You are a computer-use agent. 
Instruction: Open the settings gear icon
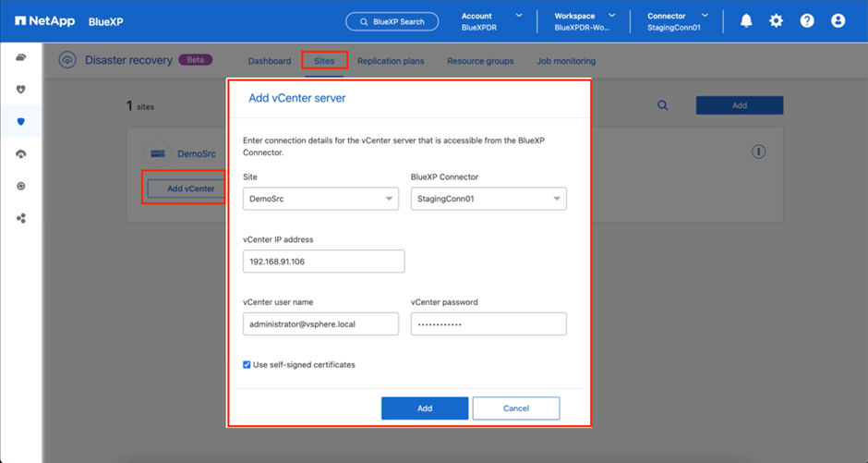777,21
